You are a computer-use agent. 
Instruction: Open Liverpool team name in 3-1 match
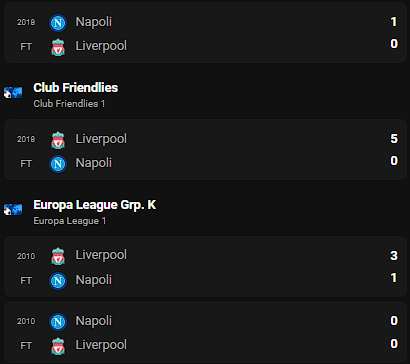point(101,255)
